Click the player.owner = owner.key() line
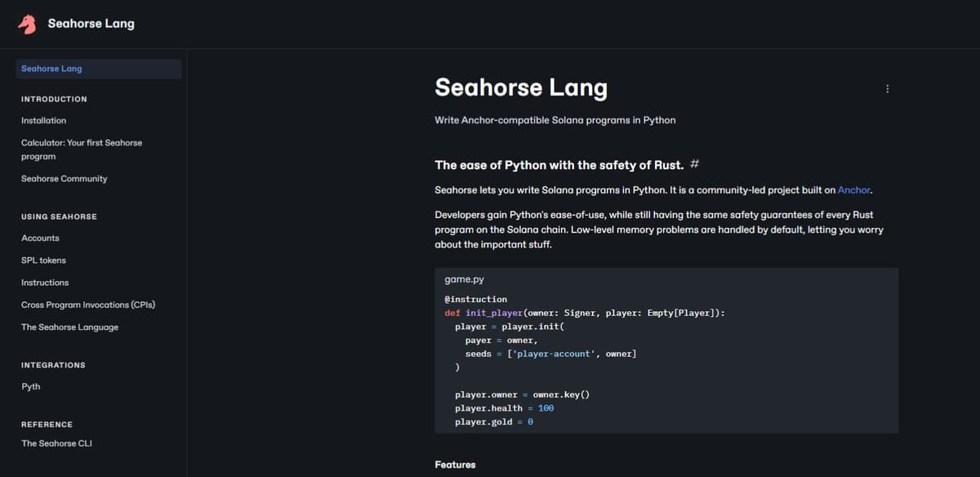Screen dimensions: 980x477 (522, 395)
